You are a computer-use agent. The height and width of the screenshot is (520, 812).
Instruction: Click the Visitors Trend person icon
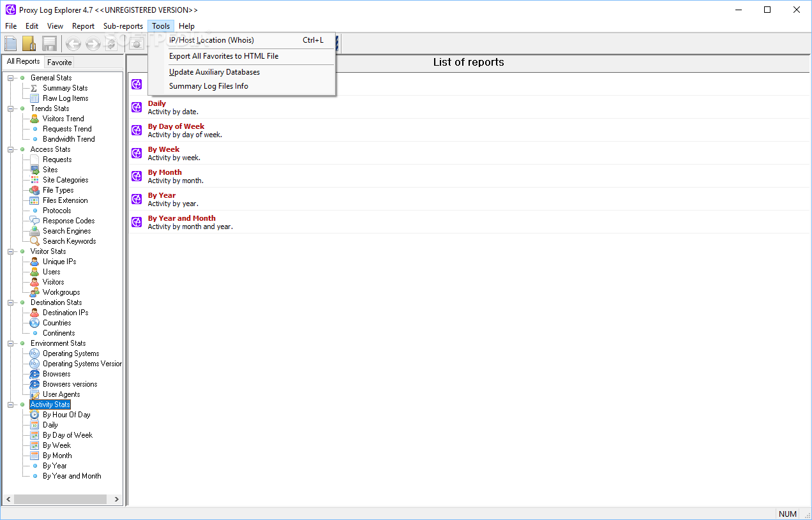click(34, 119)
